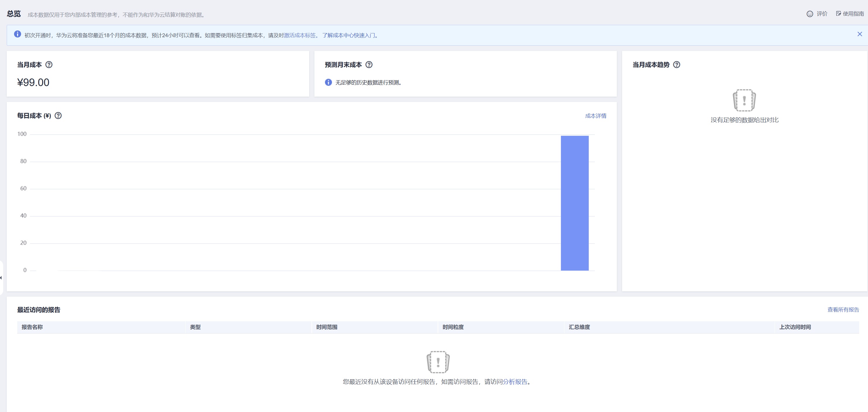Click the info icon in notification banner
The width and height of the screenshot is (868, 412).
[18, 34]
